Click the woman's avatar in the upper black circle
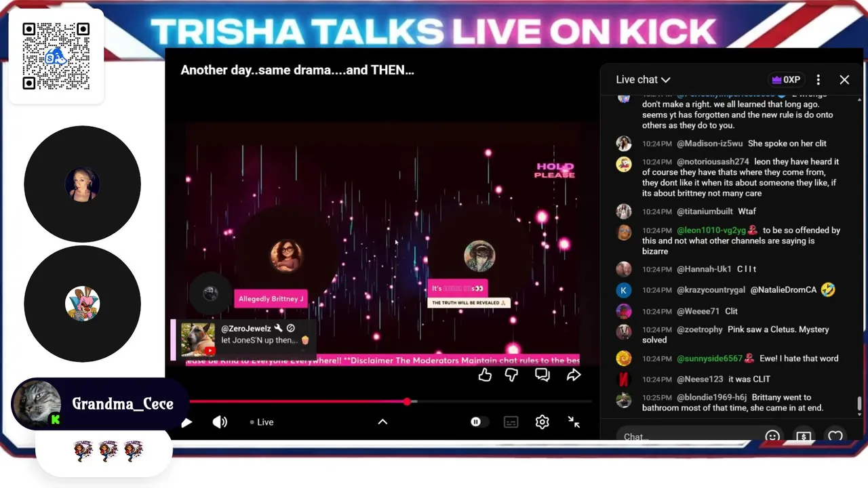 coord(82,184)
